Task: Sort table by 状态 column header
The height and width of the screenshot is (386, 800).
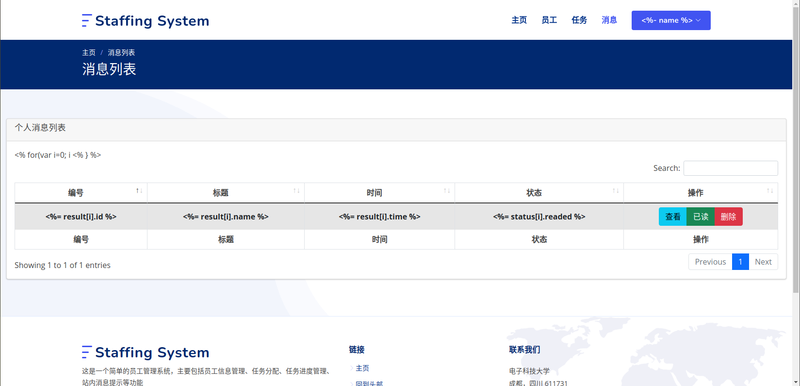Action: tap(539, 193)
